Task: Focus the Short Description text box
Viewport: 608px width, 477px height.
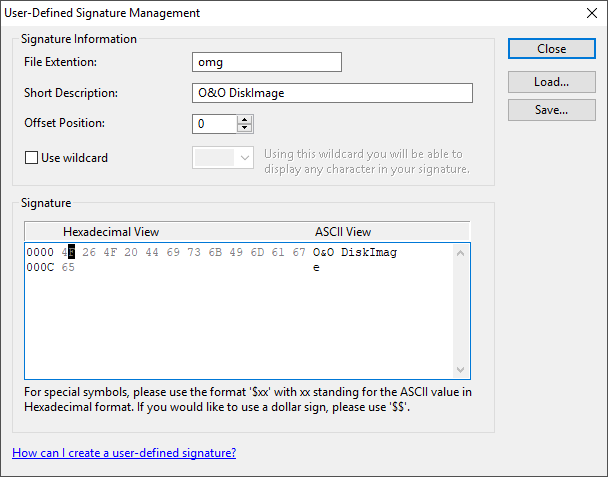Action: click(x=331, y=93)
